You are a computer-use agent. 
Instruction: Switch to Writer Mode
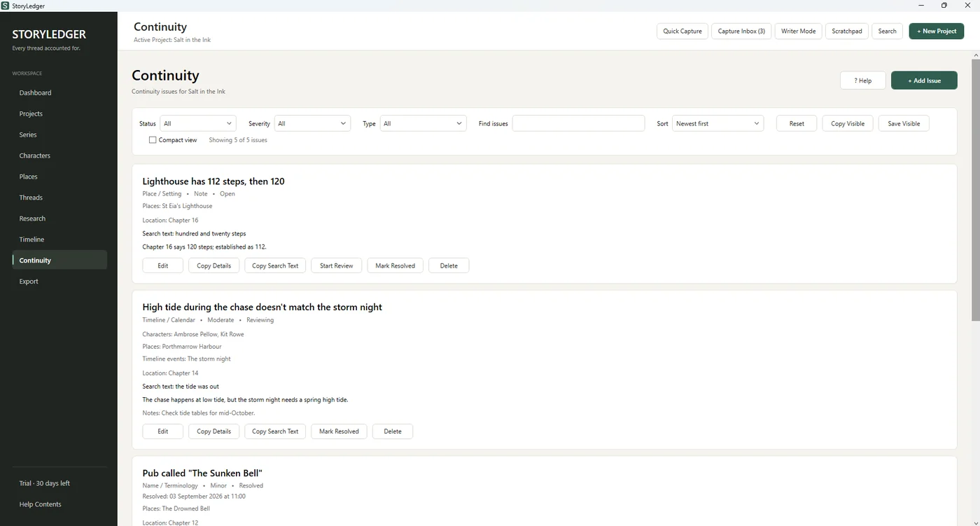click(x=798, y=31)
